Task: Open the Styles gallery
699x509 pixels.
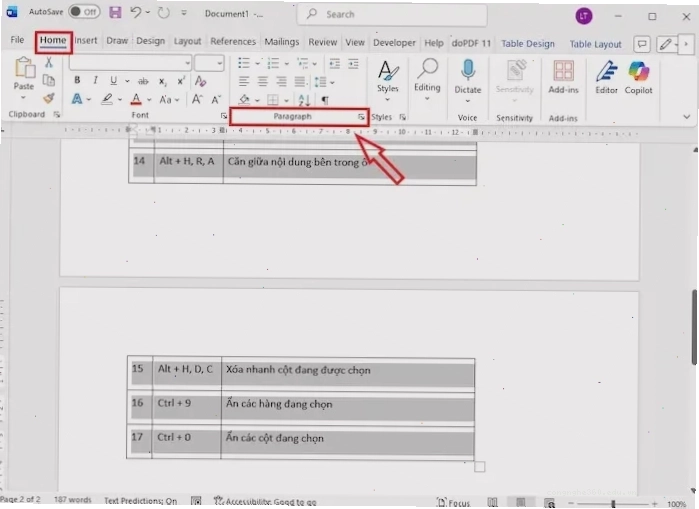Action: [387, 80]
